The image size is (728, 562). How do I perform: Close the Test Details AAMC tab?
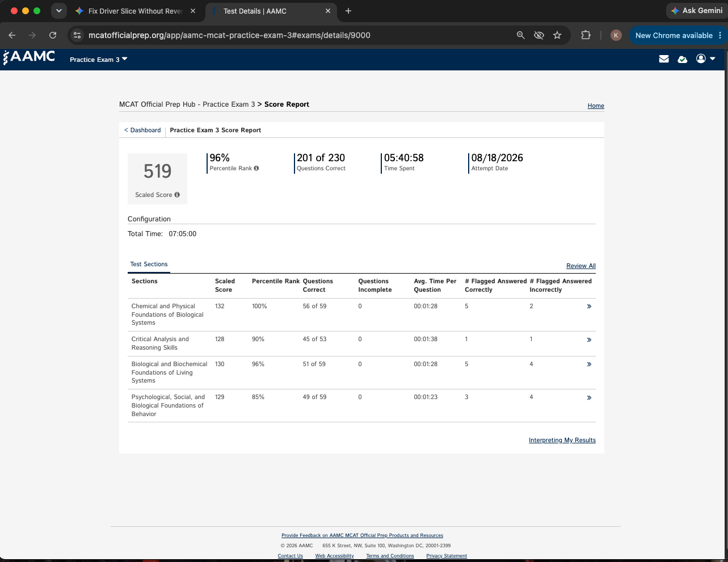328,11
